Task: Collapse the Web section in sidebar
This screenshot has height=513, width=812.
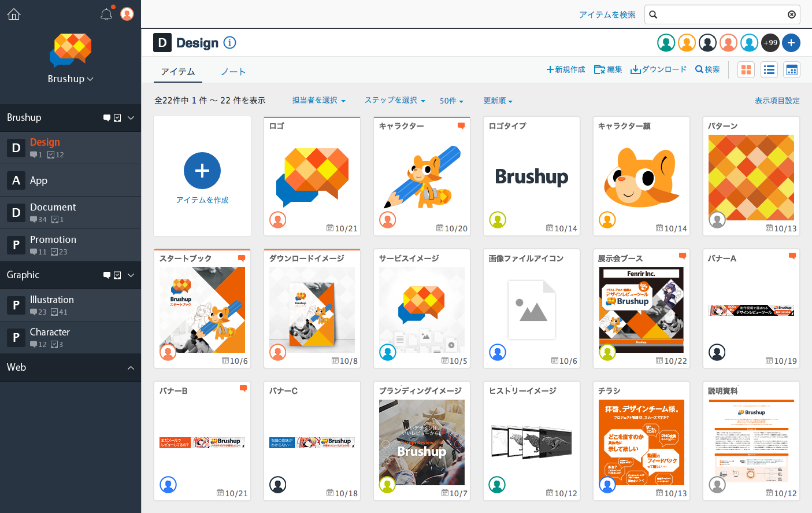Action: point(131,368)
